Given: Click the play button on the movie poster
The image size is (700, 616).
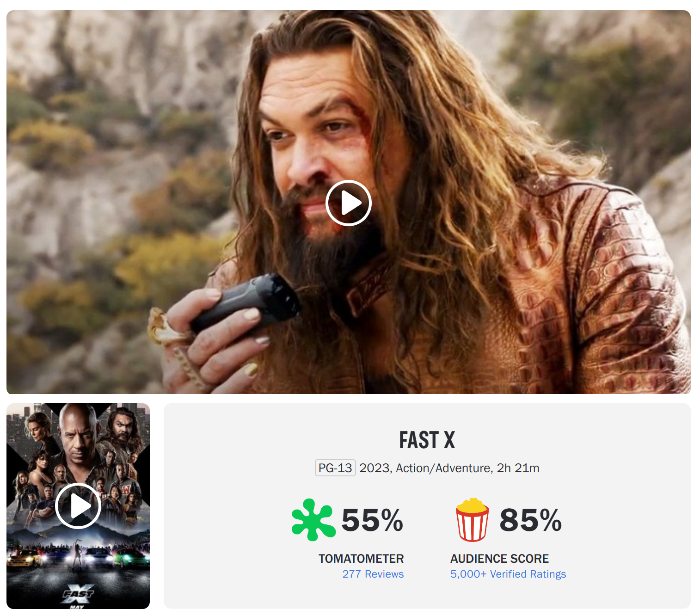Looking at the screenshot, I should tap(78, 506).
